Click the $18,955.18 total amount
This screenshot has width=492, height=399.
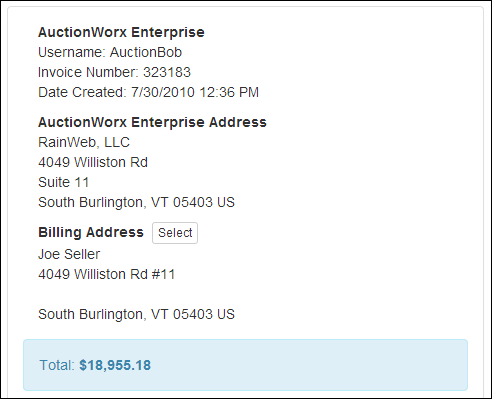point(115,365)
